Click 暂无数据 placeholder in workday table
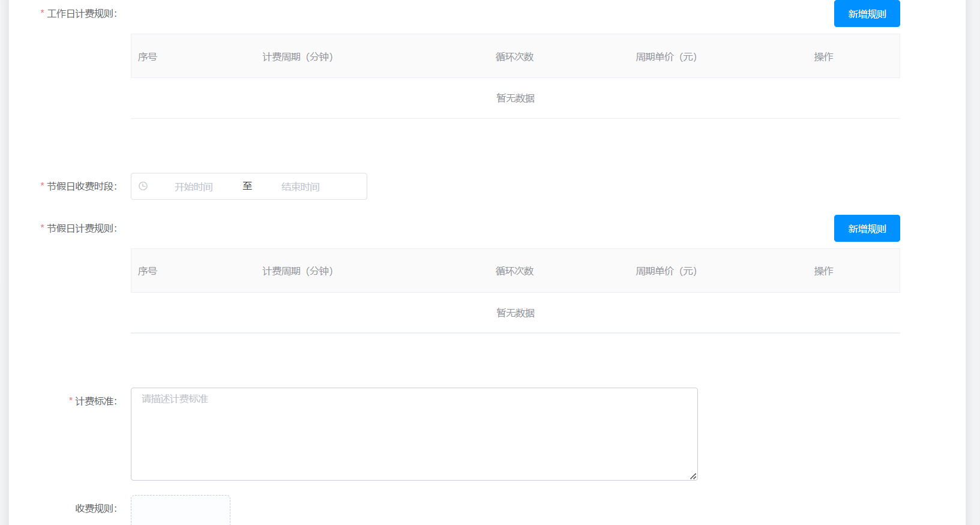 (x=515, y=98)
